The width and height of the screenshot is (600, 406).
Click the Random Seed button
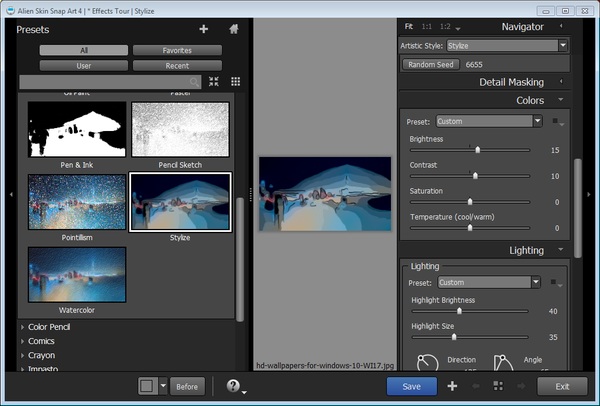[430, 64]
